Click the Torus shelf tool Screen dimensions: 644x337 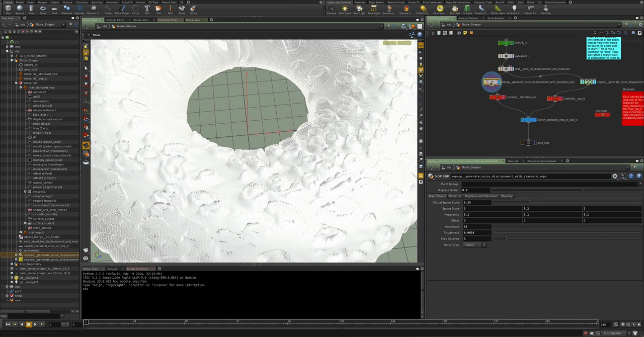43,10
